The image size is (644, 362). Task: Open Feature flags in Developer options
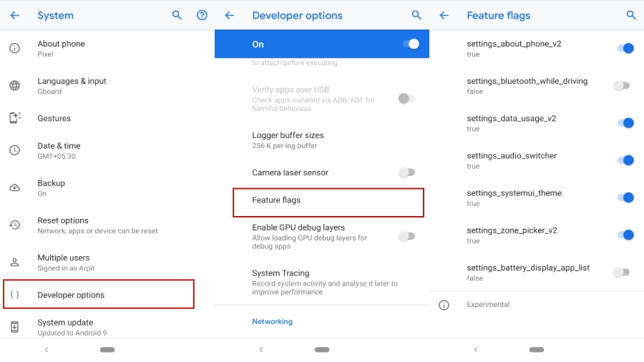point(328,202)
